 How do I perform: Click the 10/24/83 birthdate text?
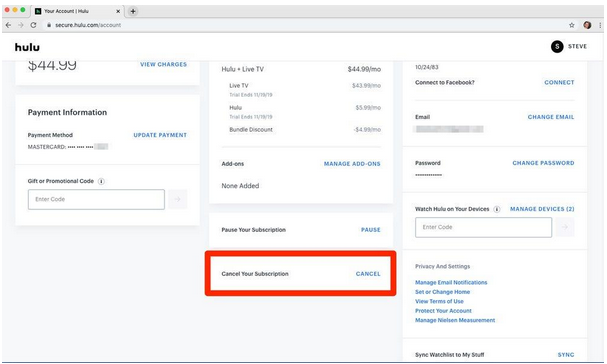tap(427, 67)
